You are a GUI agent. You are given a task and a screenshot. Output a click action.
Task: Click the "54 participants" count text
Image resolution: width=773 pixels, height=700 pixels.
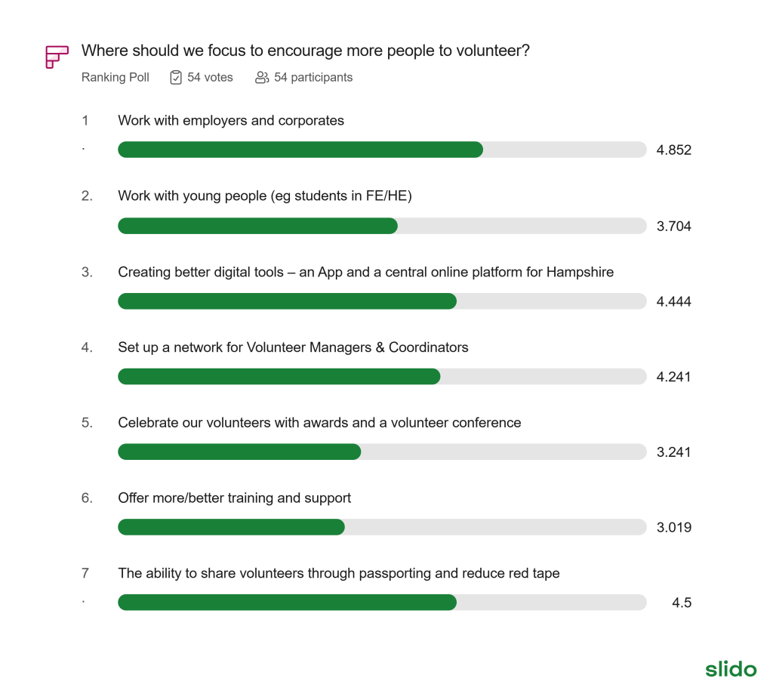pos(313,77)
